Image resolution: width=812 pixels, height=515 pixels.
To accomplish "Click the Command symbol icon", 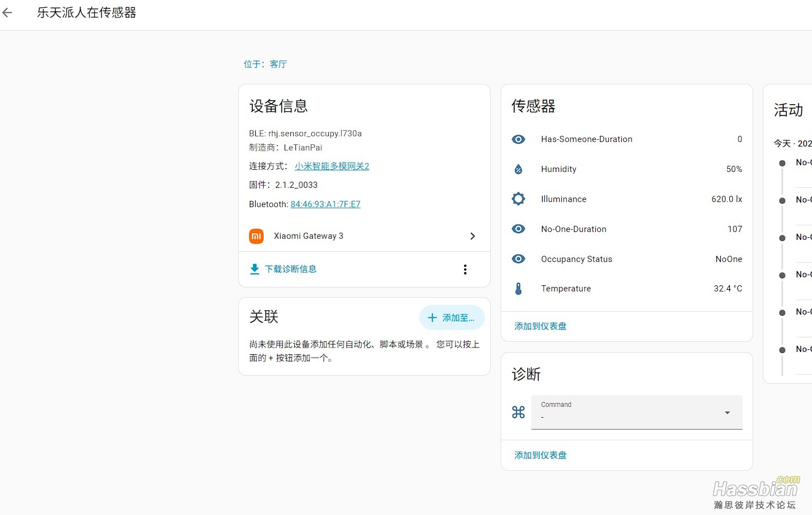I will click(x=518, y=412).
